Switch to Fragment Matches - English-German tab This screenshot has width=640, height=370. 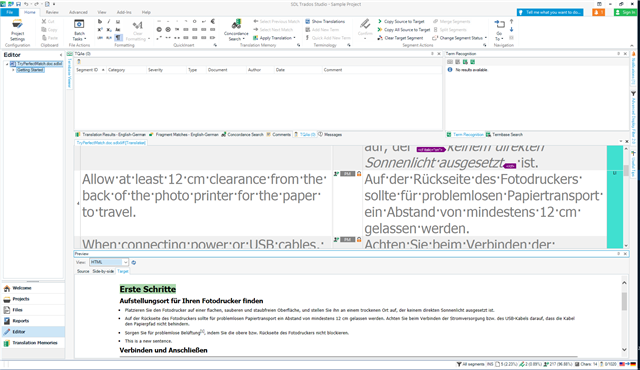[x=184, y=134]
